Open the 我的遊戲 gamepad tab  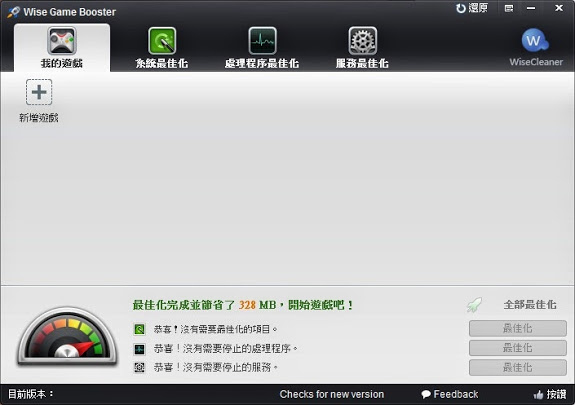pos(62,48)
